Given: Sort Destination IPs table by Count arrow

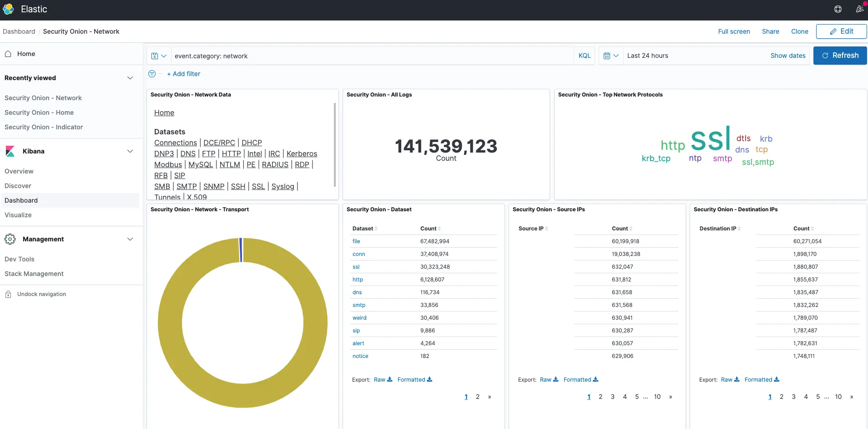Looking at the screenshot, I should pyautogui.click(x=812, y=229).
